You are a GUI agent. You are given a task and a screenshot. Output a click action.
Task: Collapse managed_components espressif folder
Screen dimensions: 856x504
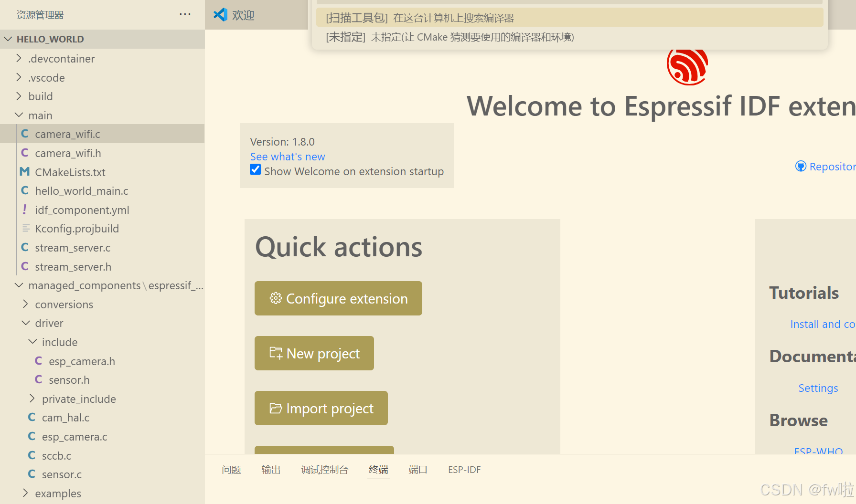[x=19, y=285]
